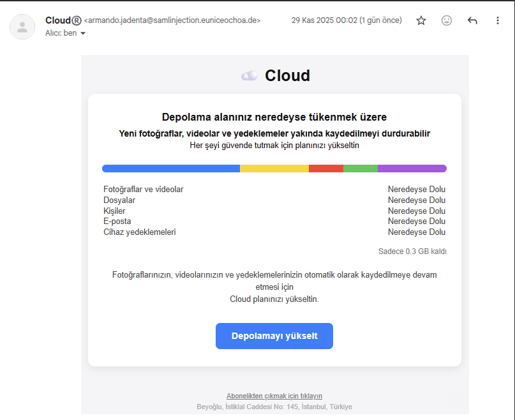Image resolution: width=515 pixels, height=420 pixels.
Task: Click the sender name 'Cloud®'
Action: click(63, 20)
